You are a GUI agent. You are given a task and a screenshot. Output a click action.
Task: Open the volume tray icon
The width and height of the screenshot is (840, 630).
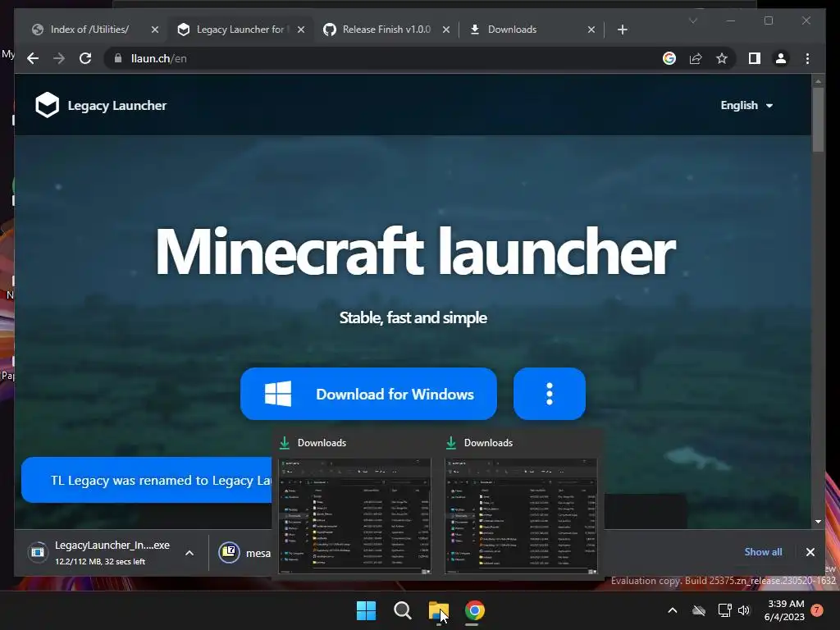click(x=744, y=610)
